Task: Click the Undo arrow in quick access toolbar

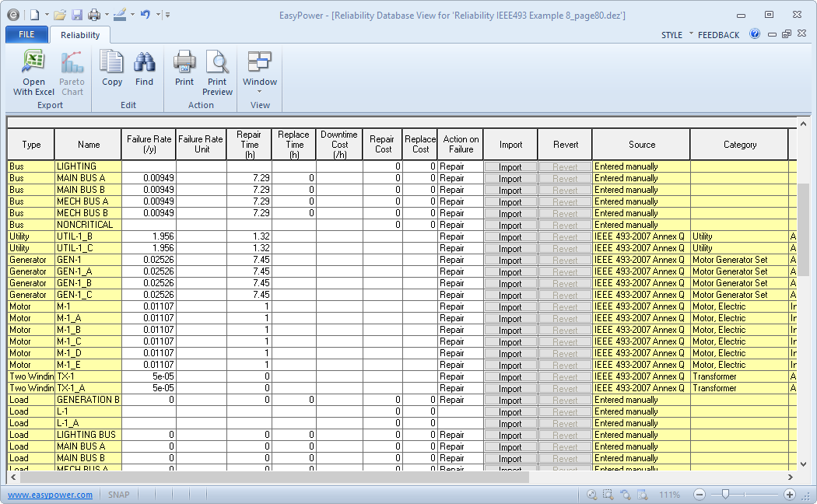Action: [145, 15]
